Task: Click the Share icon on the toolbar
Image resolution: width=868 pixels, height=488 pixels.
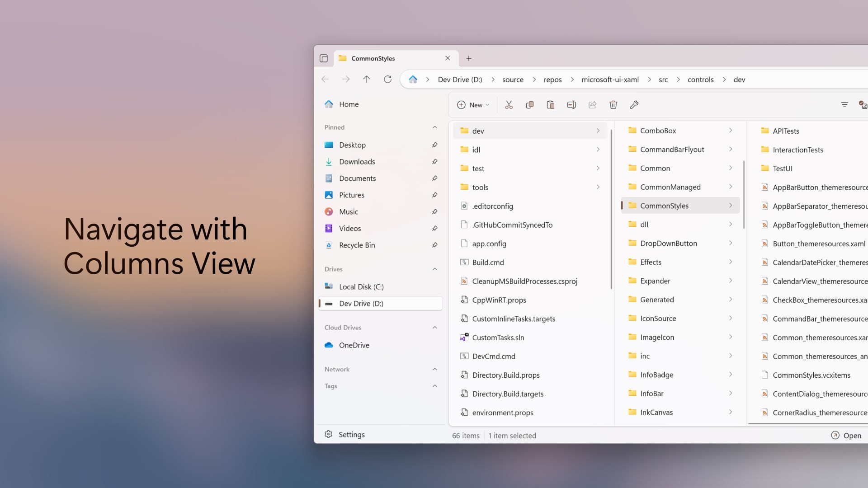Action: [x=592, y=104]
